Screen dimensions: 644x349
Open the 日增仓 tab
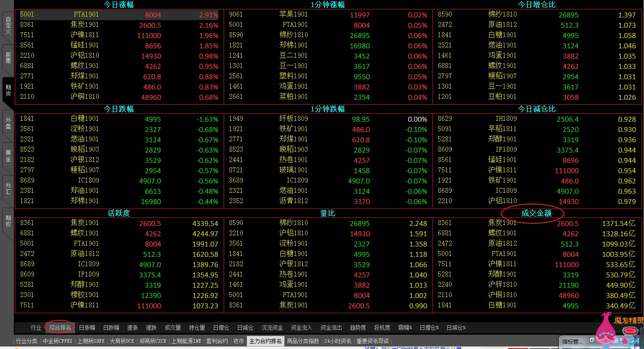click(221, 328)
